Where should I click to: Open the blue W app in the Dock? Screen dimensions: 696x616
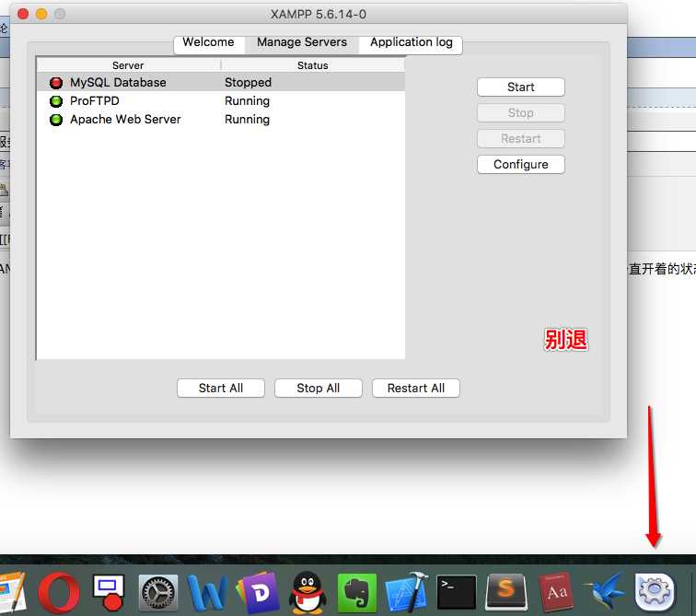pyautogui.click(x=207, y=593)
